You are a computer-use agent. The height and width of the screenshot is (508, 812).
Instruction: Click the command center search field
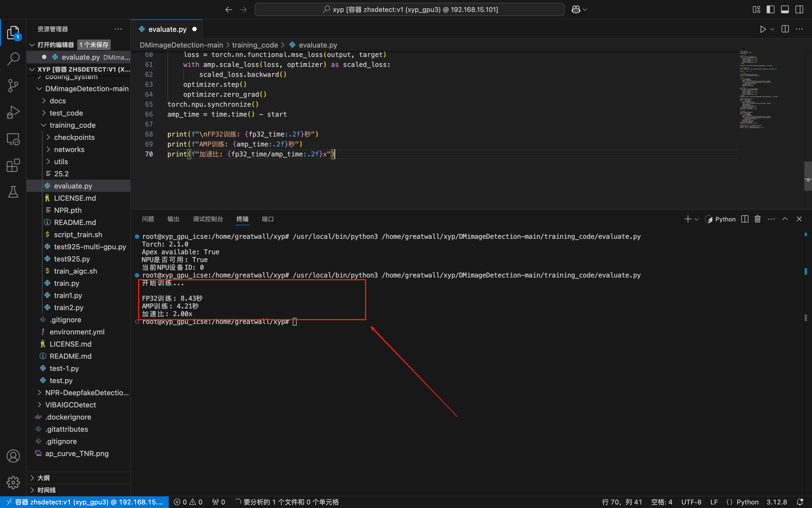[409, 9]
